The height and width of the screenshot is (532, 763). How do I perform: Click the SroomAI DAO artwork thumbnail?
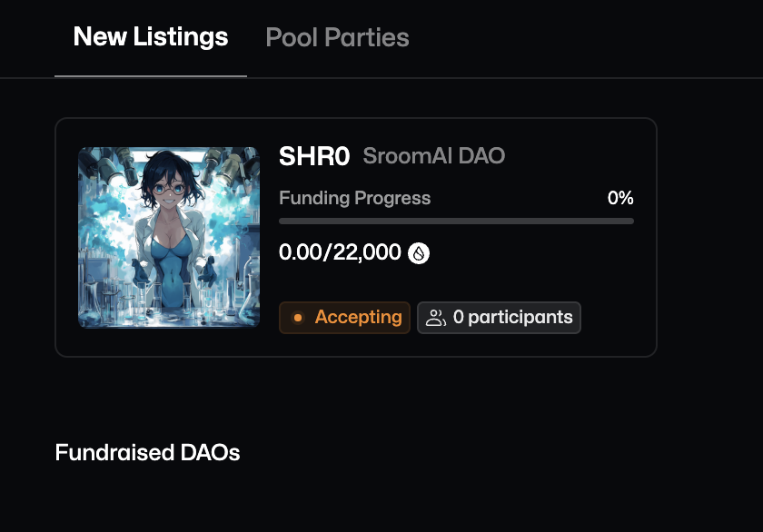click(169, 237)
